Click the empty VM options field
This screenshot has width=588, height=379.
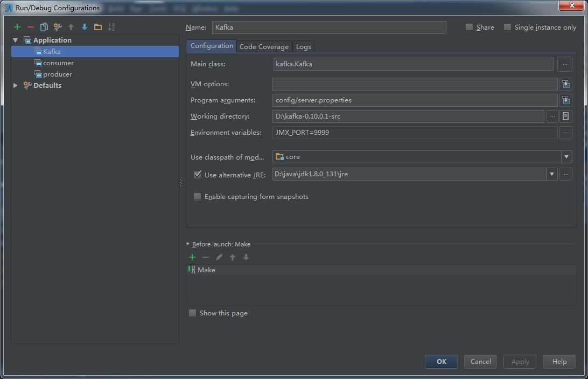(x=415, y=84)
